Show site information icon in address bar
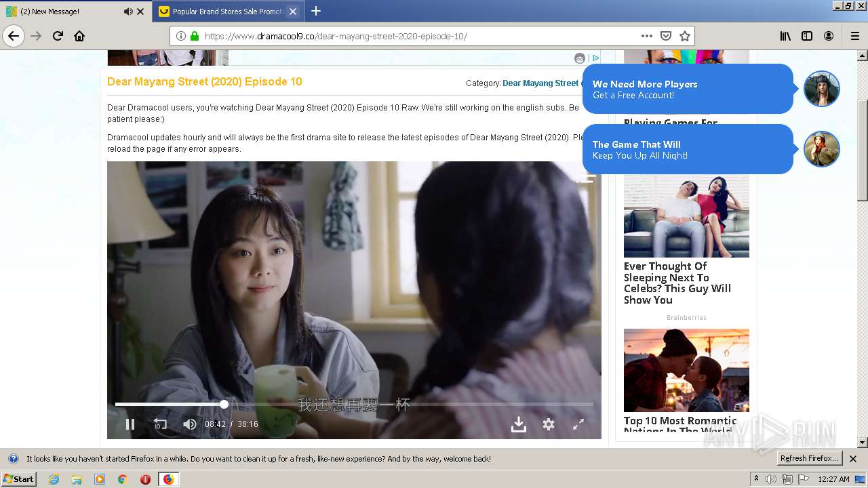Image resolution: width=868 pixels, height=488 pixels. [x=181, y=36]
